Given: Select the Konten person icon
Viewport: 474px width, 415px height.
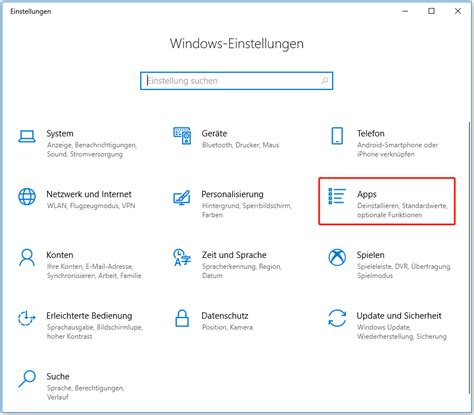Looking at the screenshot, I should [27, 257].
